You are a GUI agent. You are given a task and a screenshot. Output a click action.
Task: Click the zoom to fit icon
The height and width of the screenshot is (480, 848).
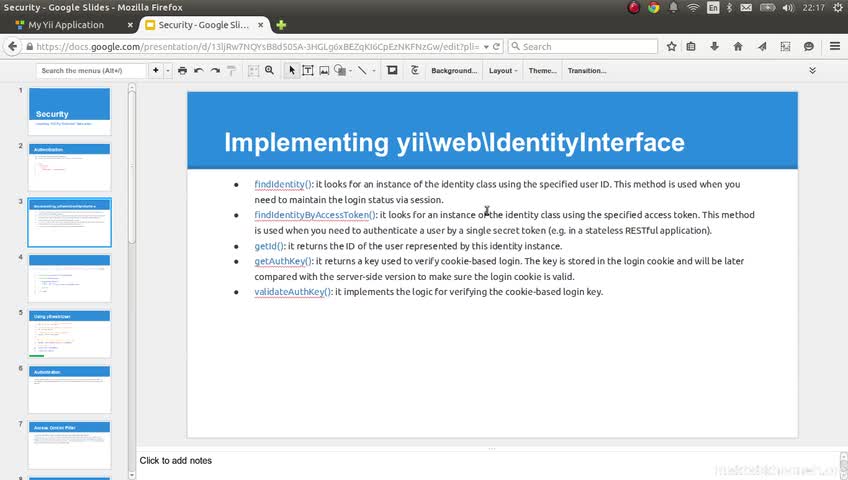point(253,70)
